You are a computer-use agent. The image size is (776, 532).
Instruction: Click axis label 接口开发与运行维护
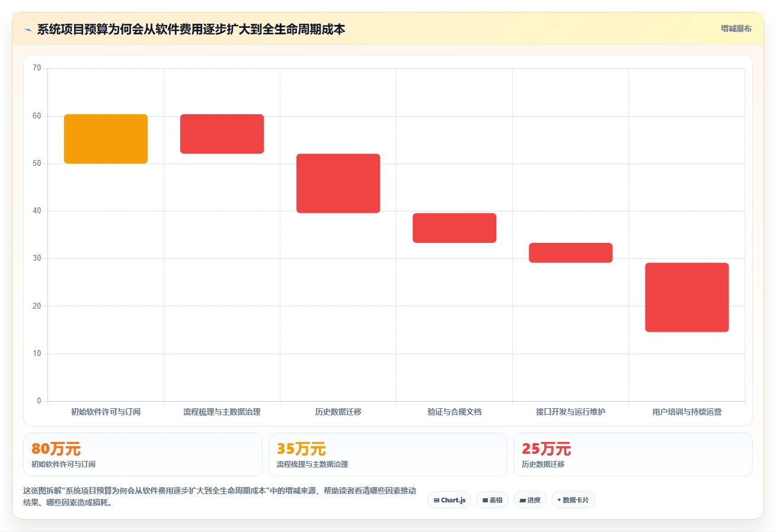[570, 412]
